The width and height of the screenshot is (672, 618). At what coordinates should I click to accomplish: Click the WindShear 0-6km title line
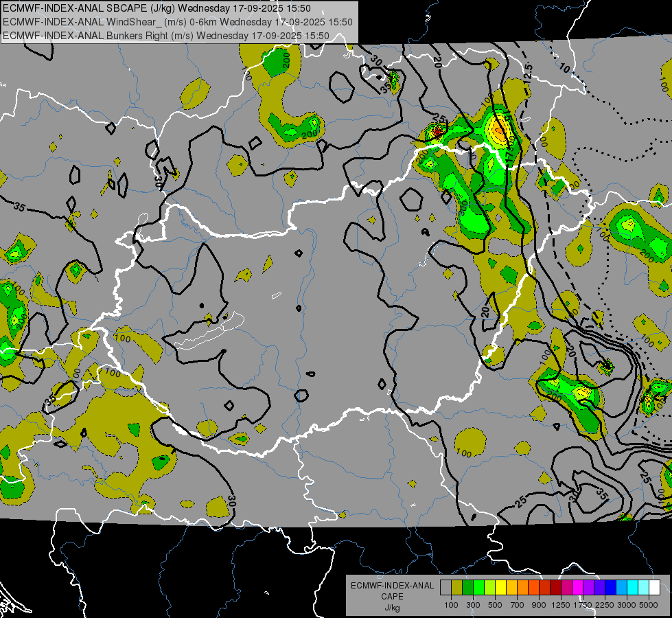pyautogui.click(x=177, y=22)
